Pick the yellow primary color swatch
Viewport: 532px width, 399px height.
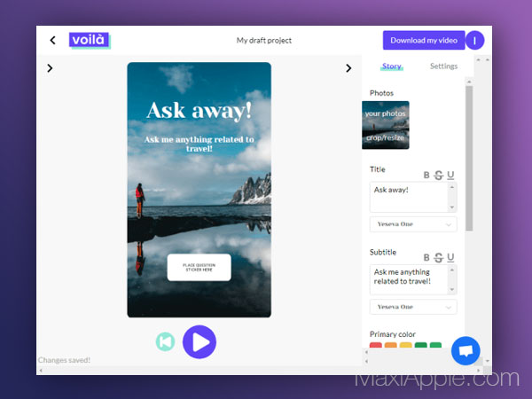tap(406, 345)
